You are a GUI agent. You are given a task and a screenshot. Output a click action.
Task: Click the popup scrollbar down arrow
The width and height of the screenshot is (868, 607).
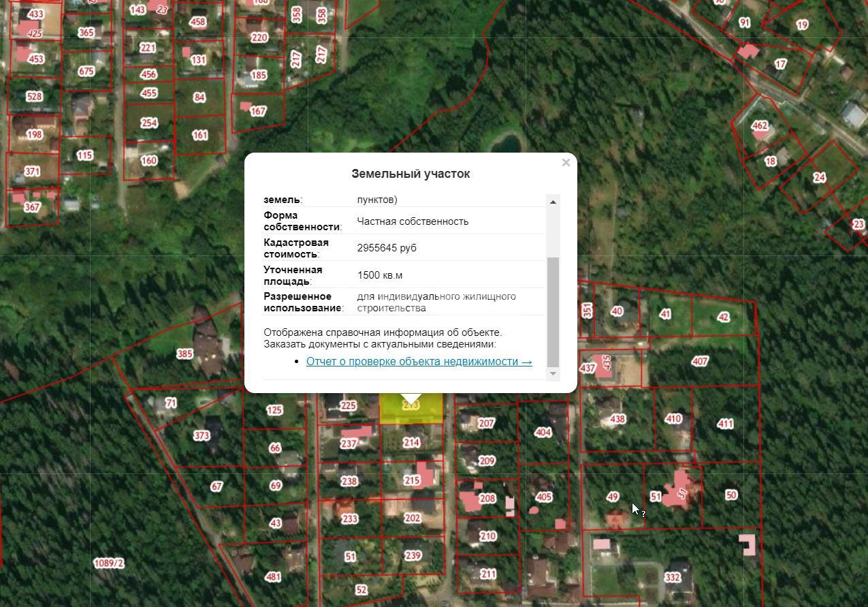[x=553, y=373]
